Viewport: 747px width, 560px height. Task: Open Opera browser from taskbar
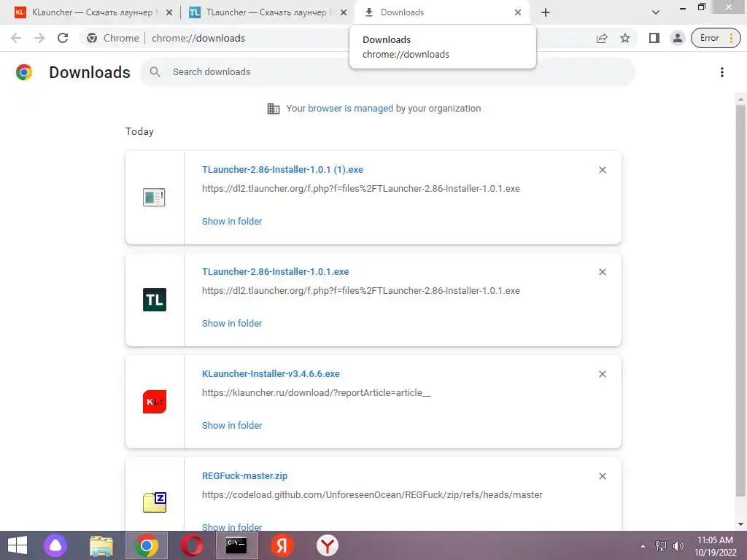(x=192, y=545)
